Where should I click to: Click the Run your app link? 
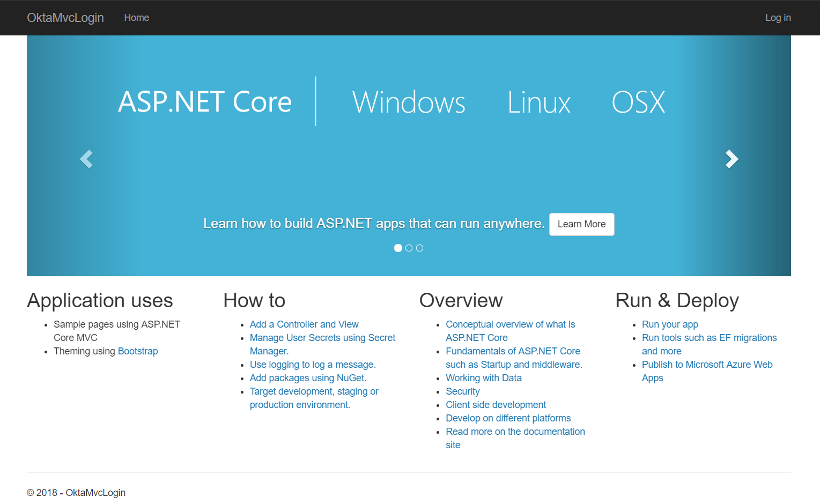[670, 324]
